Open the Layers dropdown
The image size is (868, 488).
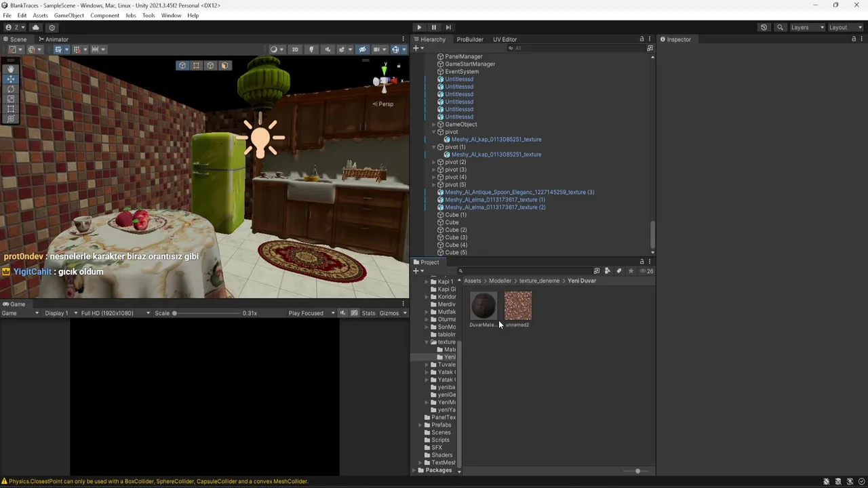tap(807, 27)
